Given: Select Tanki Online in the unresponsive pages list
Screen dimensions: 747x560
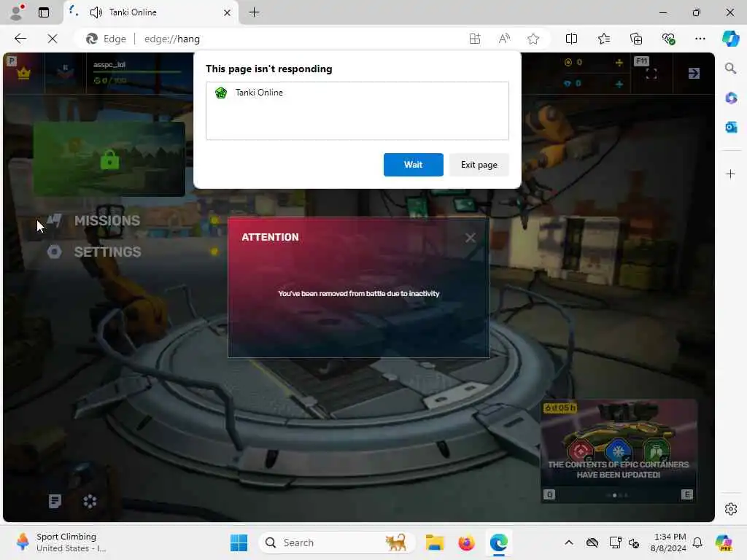Looking at the screenshot, I should 357,93.
